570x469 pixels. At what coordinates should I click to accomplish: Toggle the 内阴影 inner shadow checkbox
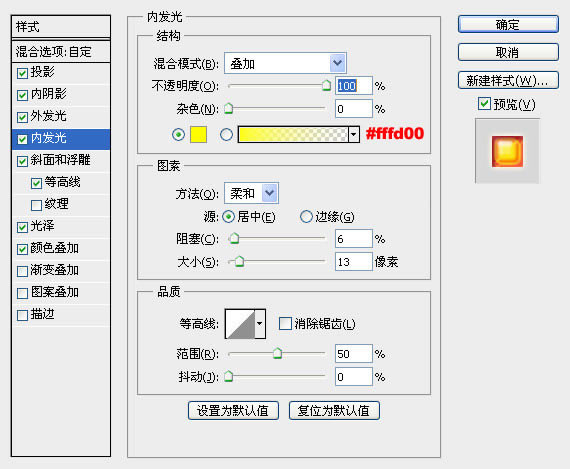pyautogui.click(x=22, y=95)
